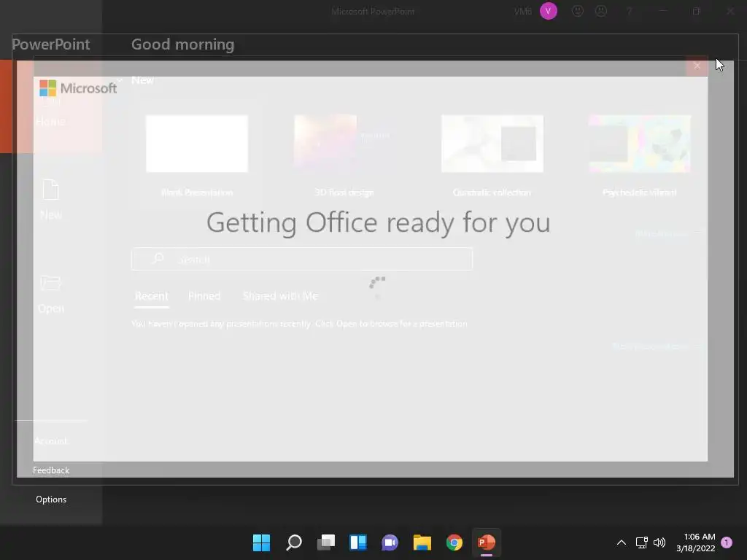
Task: Open the notification badge in taskbar
Action: pyautogui.click(x=727, y=542)
